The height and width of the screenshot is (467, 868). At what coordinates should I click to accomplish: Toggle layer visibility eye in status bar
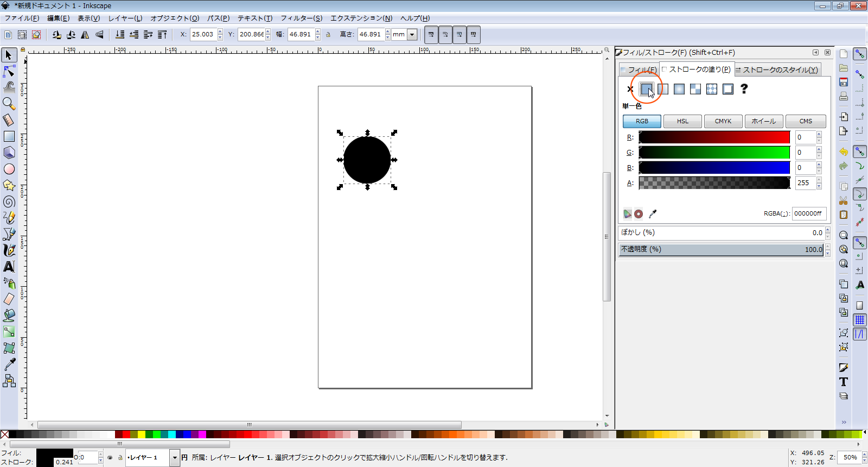tap(110, 458)
